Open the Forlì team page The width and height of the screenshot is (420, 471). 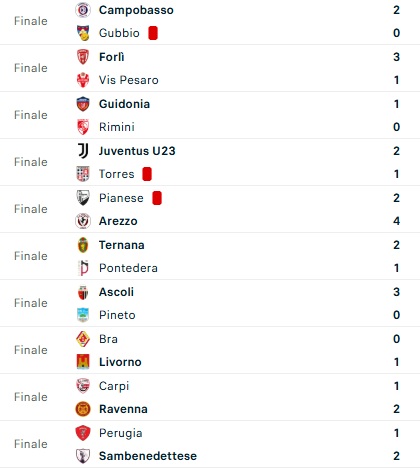click(x=112, y=57)
